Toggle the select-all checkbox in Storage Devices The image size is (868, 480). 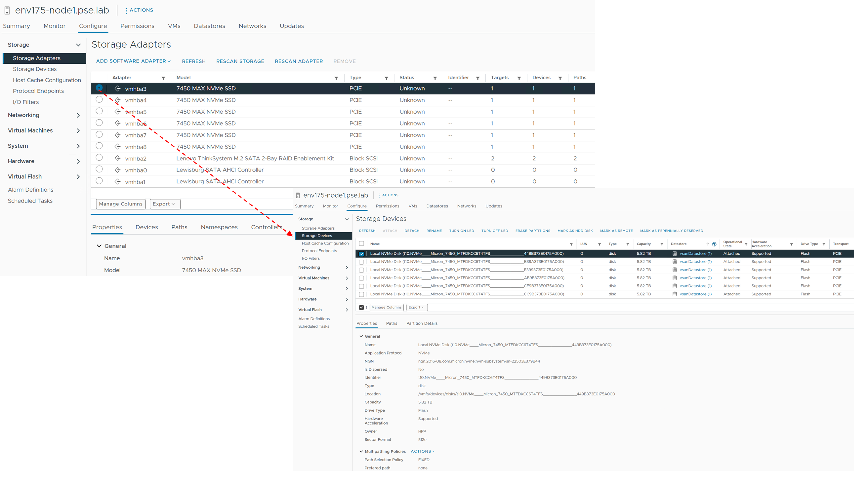coord(361,244)
